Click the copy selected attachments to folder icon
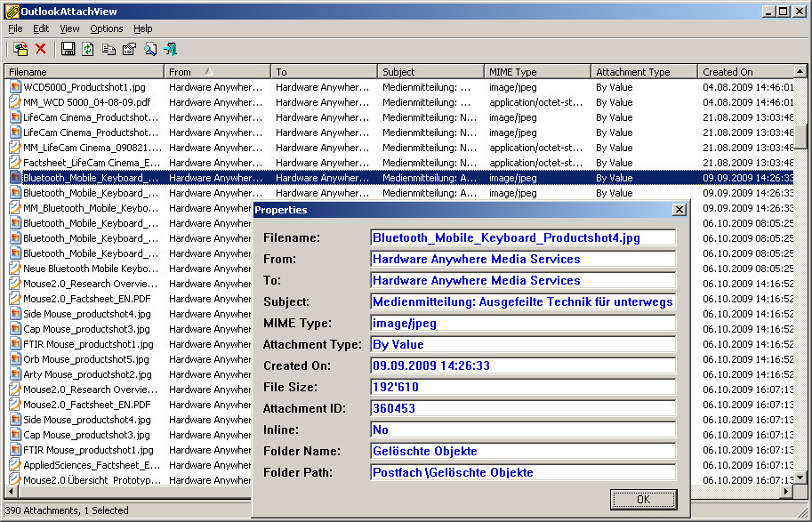Image resolution: width=812 pixels, height=522 pixels. 20,49
